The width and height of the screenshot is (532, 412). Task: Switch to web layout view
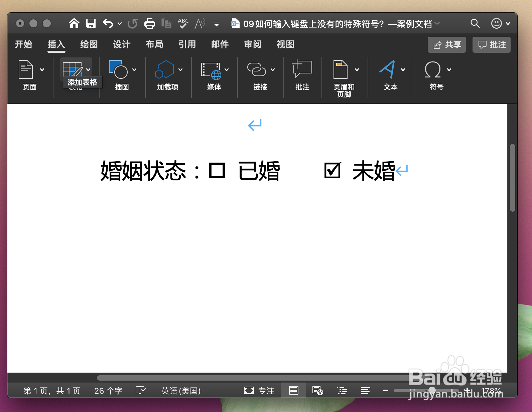(317, 390)
